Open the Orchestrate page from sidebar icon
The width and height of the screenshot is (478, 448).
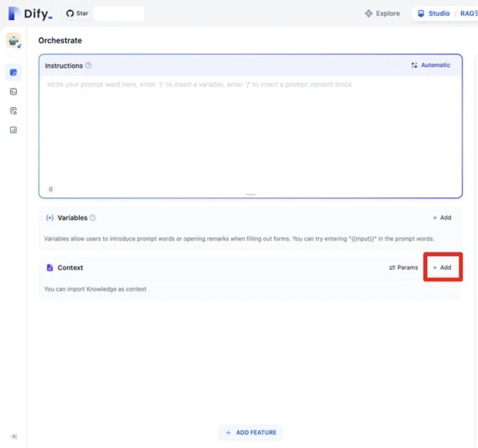[x=14, y=72]
